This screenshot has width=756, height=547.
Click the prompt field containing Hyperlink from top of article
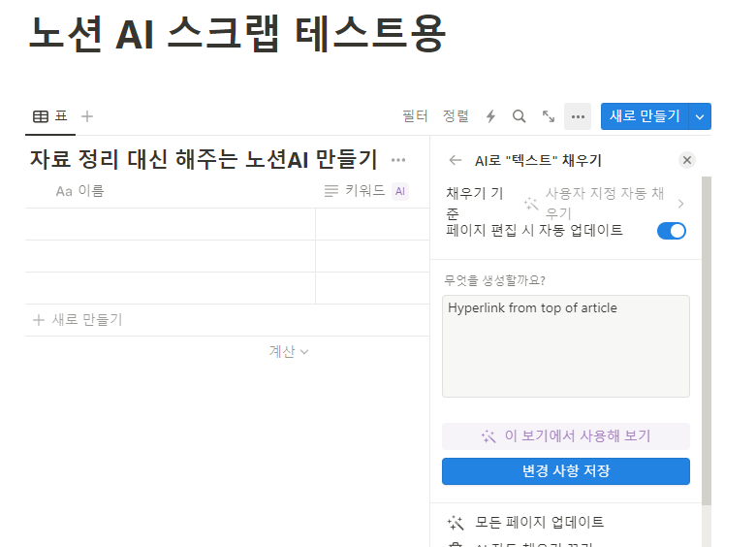[566, 346]
